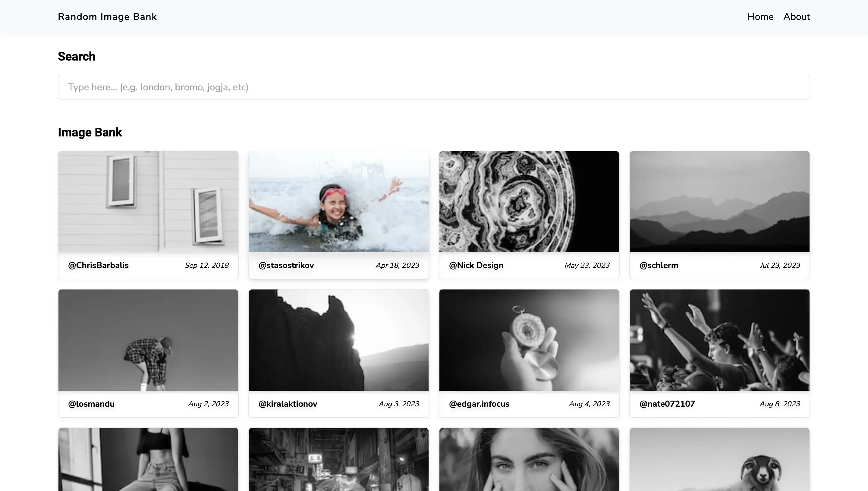The height and width of the screenshot is (491, 868).
Task: Open the sheep portrait photo
Action: pos(720,460)
